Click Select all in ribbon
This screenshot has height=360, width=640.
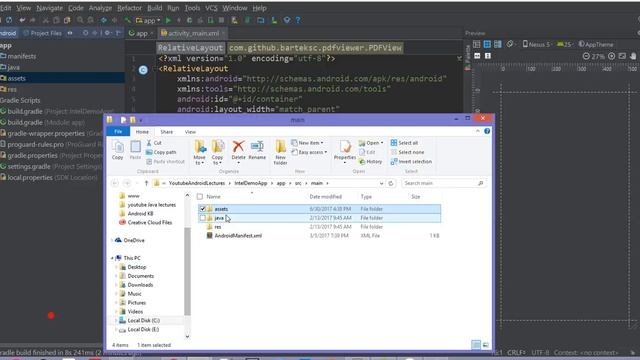pos(404,143)
